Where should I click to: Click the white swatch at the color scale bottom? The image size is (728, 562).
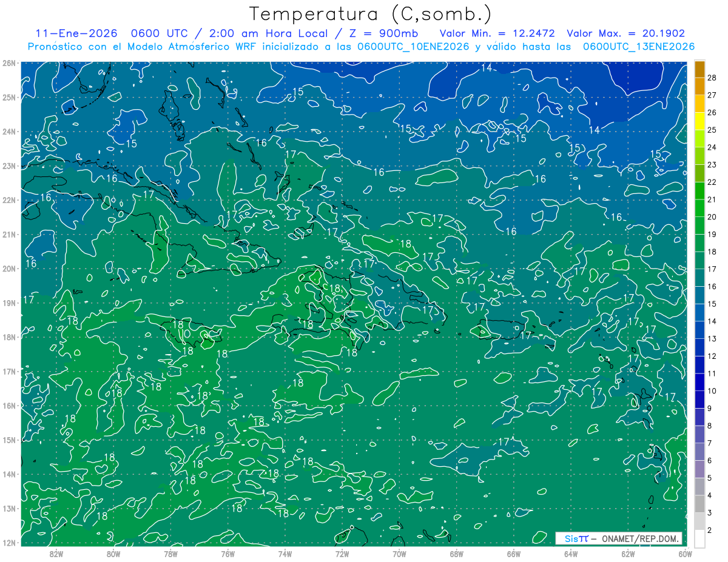699,538
